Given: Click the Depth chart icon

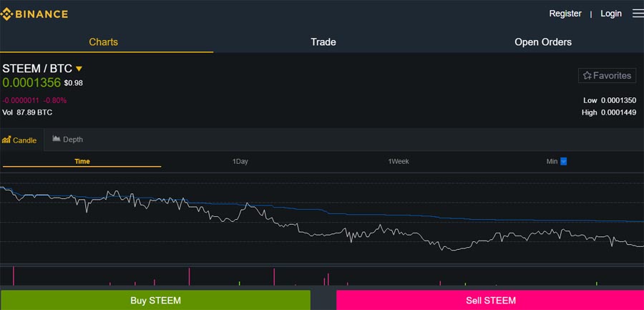Looking at the screenshot, I should [x=57, y=139].
